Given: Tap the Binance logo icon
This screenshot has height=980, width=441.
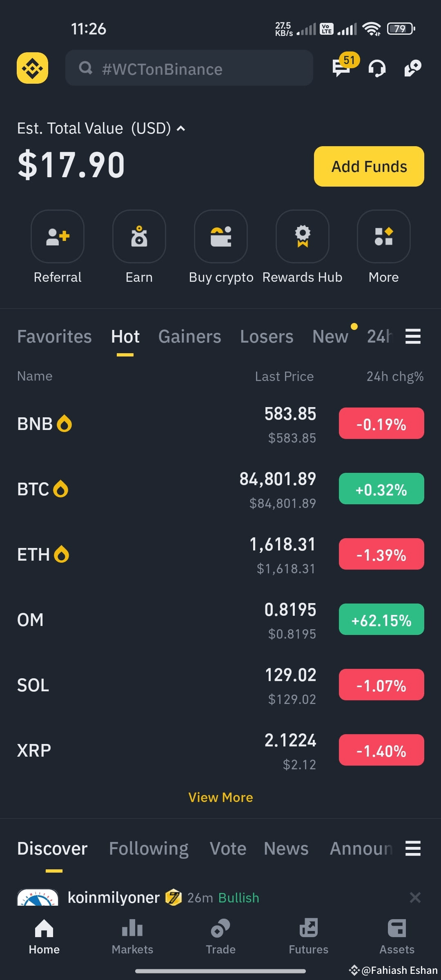Looking at the screenshot, I should point(32,68).
